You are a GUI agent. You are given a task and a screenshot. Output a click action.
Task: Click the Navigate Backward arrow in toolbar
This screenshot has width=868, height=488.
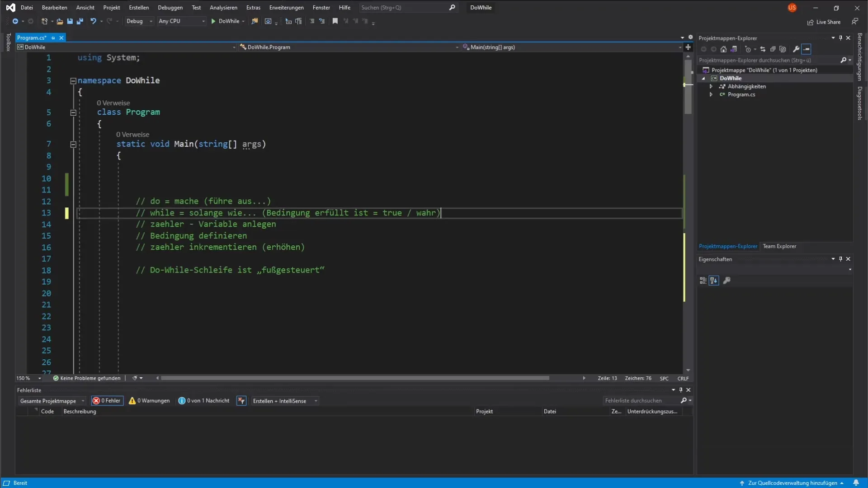[x=15, y=21]
